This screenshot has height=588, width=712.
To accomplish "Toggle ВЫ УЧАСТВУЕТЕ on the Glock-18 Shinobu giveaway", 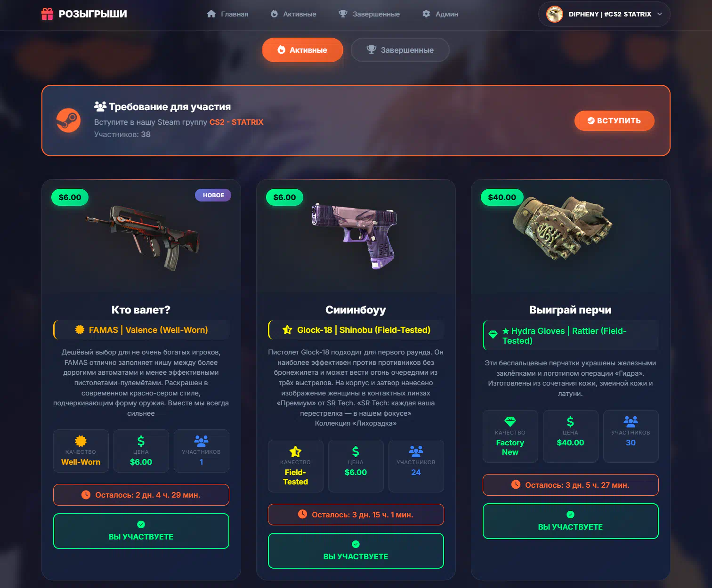I will click(356, 551).
